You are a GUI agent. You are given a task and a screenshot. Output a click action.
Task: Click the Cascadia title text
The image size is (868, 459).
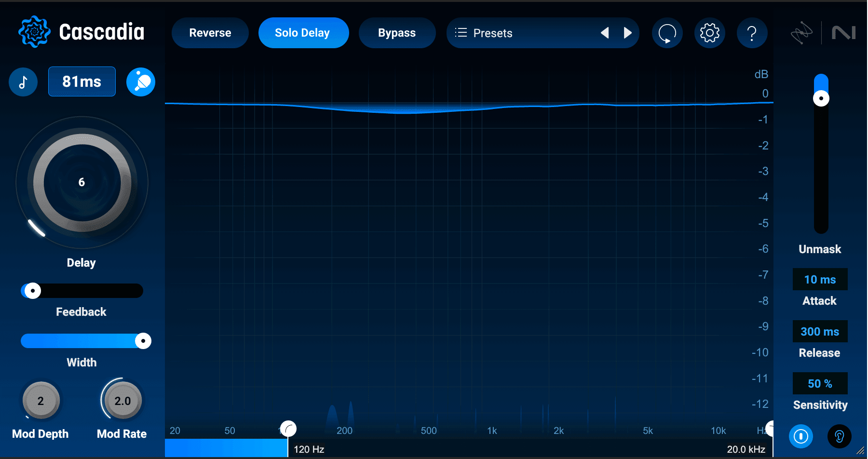click(x=102, y=32)
